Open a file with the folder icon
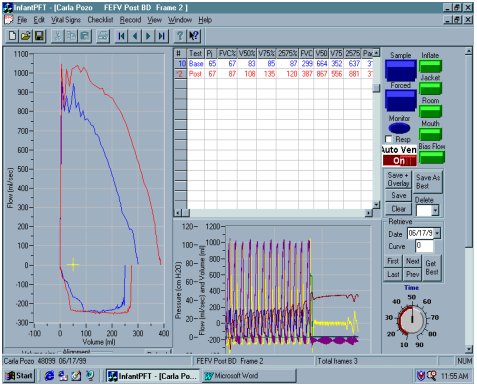Image resolution: width=477 pixels, height=386 pixels. point(26,36)
